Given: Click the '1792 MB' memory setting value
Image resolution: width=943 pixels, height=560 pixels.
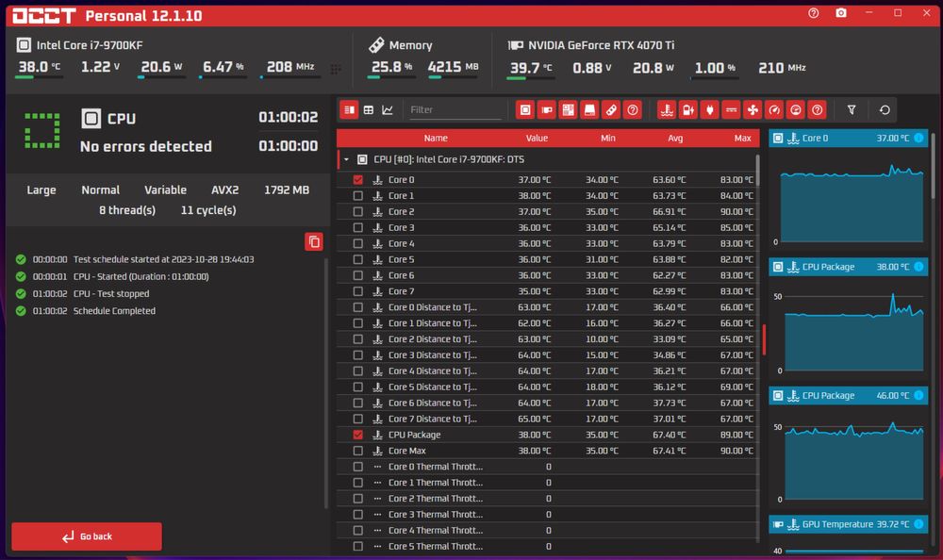Looking at the screenshot, I should click(x=287, y=190).
